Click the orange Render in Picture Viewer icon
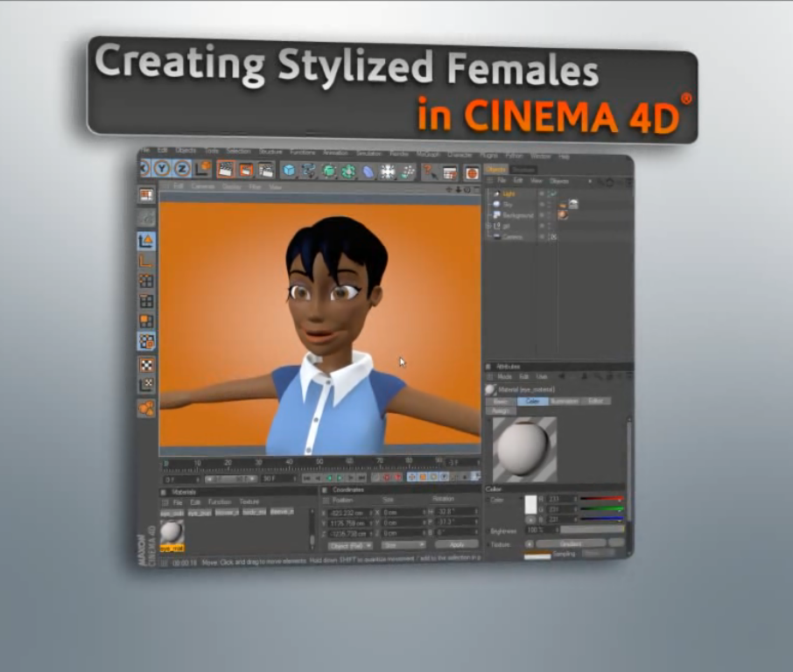The image size is (793, 672). 246,170
